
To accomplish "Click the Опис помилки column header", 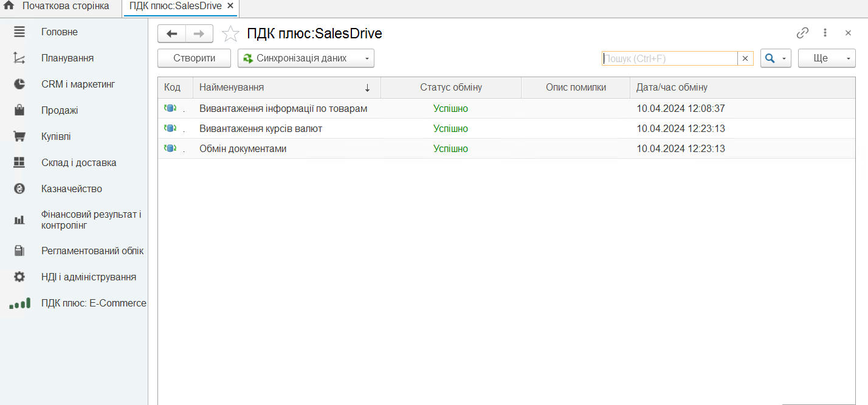I will (576, 88).
